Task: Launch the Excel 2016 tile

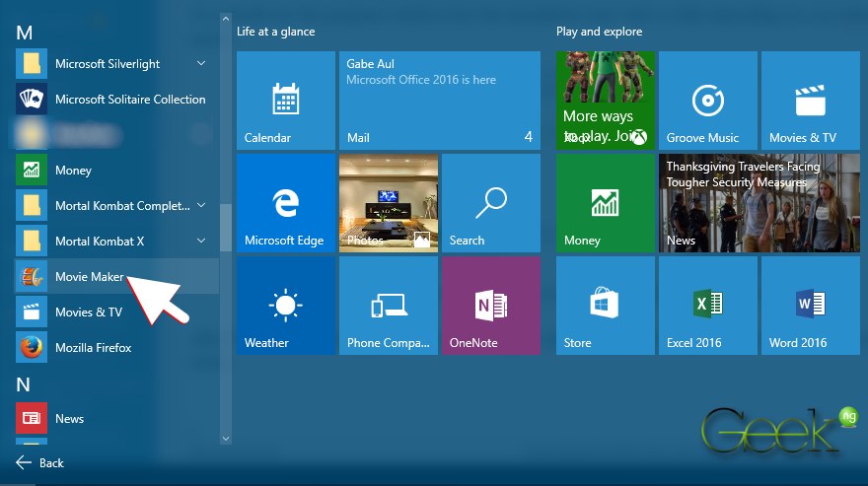Action: (x=708, y=306)
